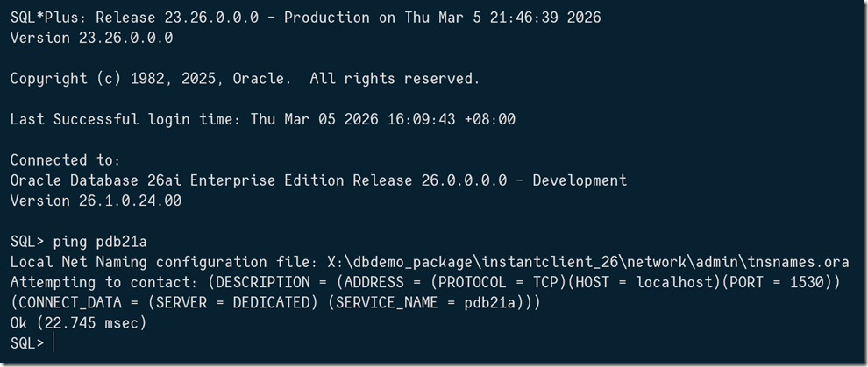This screenshot has height=367, width=868.
Task: Click the "Connected to:" line
Action: click(65, 160)
